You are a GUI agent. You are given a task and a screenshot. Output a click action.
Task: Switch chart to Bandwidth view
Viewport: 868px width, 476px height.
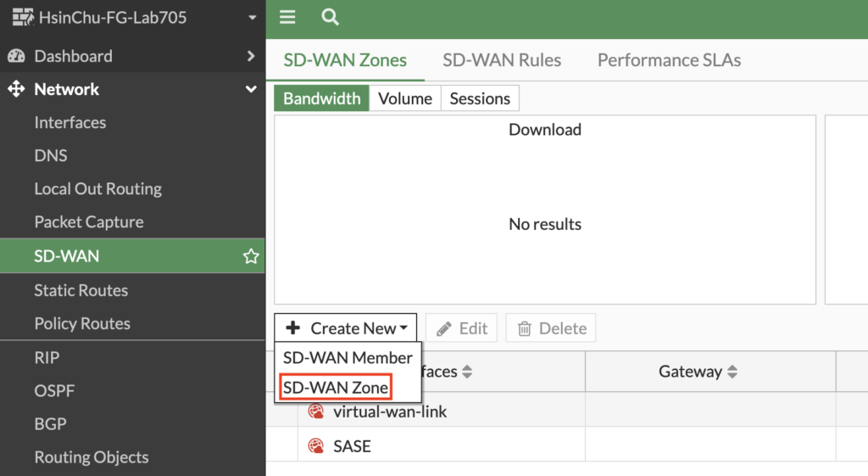pyautogui.click(x=321, y=98)
